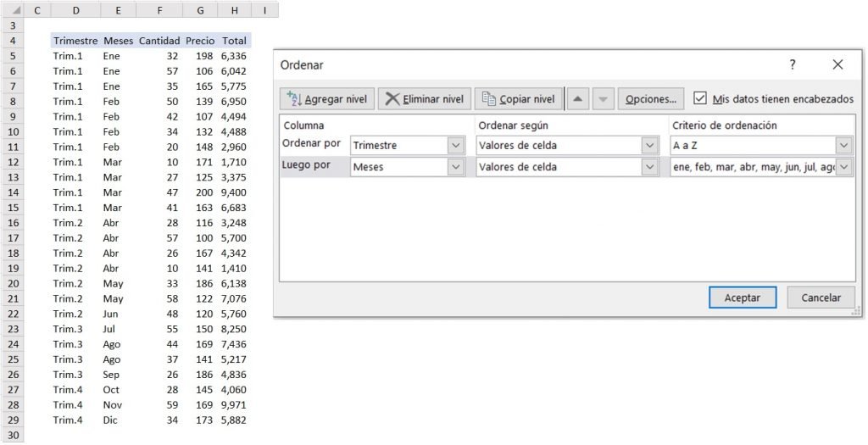Select cell with total 9,400
Image resolution: width=868 pixels, height=445 pixels.
[x=234, y=192]
